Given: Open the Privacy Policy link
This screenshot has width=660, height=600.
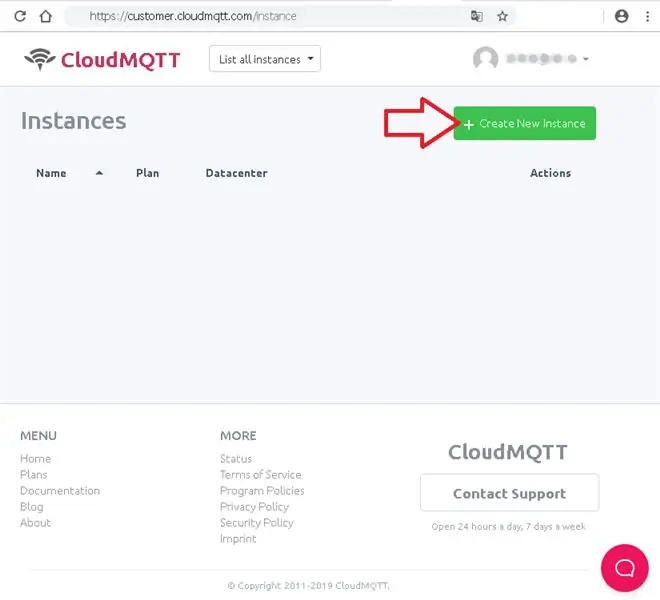Looking at the screenshot, I should click(254, 507).
